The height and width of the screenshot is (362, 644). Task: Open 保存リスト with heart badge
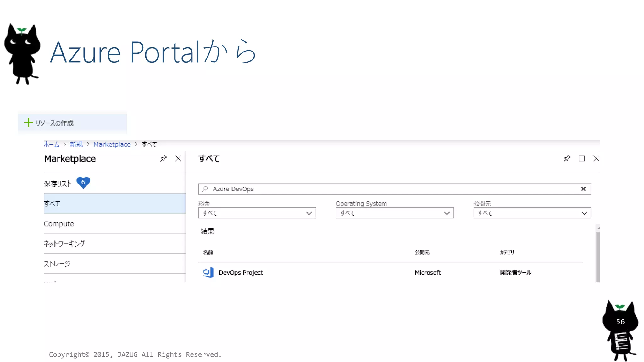[x=114, y=183]
